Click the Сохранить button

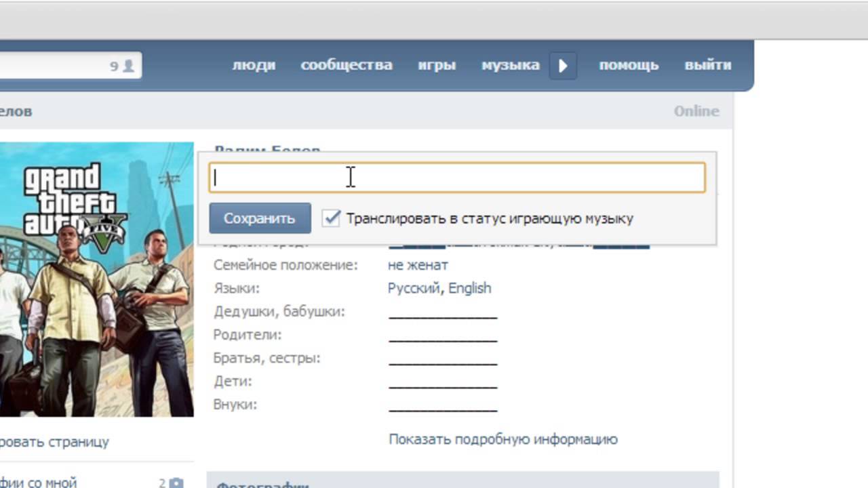(260, 218)
